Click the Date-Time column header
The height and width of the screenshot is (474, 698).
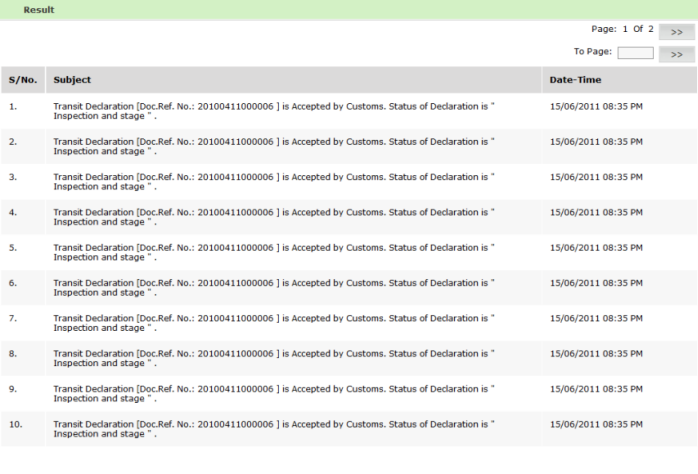point(575,79)
